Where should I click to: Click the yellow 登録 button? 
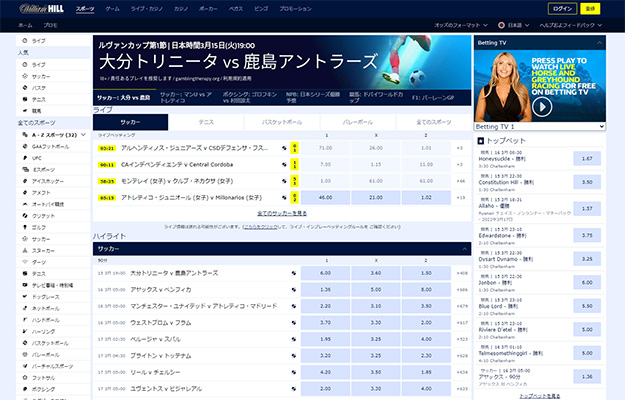click(x=590, y=9)
